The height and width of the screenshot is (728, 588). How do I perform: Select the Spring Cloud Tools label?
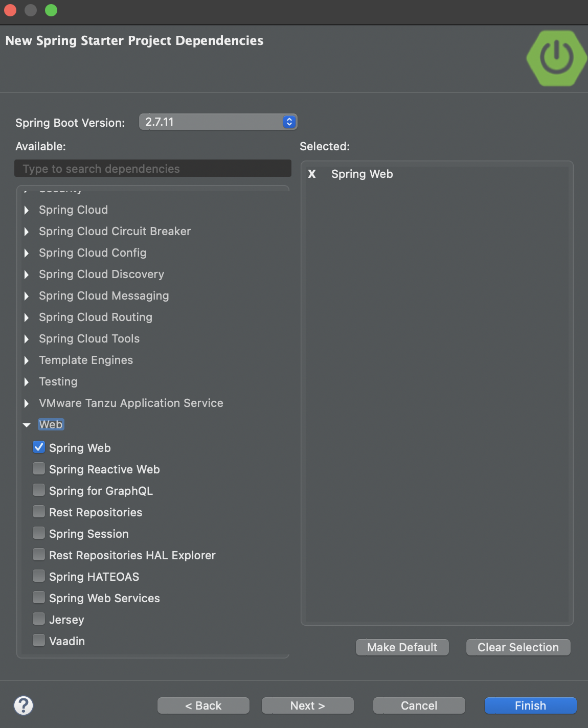89,338
